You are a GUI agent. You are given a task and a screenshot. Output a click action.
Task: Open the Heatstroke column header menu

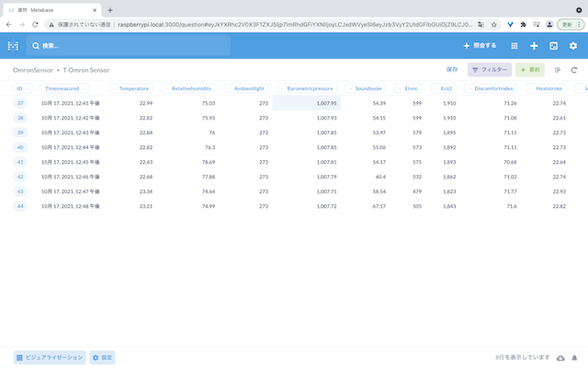(546, 88)
